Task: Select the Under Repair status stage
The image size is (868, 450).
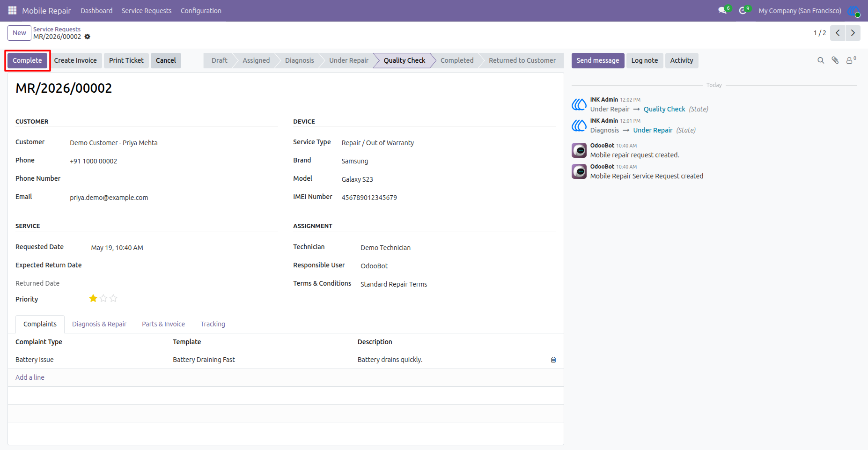Action: (349, 60)
